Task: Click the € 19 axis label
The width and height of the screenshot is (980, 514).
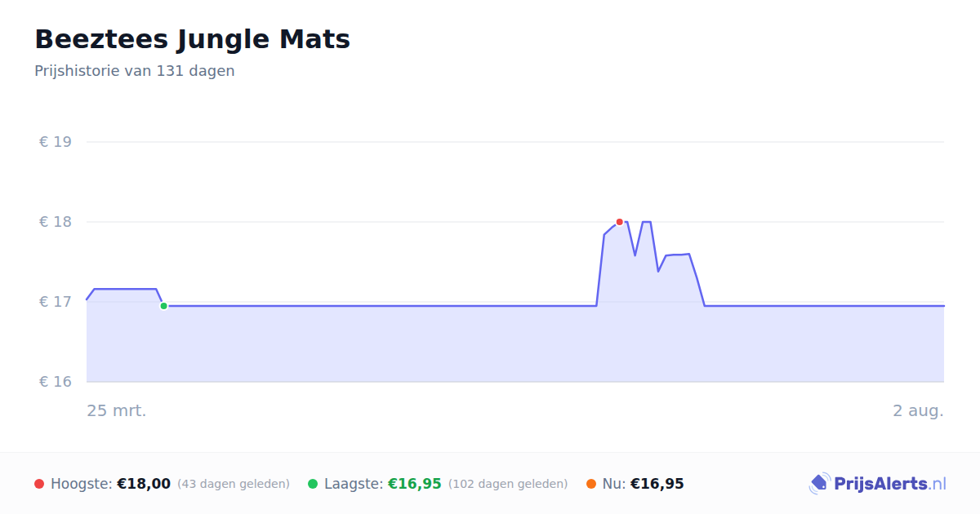Action: click(x=56, y=142)
